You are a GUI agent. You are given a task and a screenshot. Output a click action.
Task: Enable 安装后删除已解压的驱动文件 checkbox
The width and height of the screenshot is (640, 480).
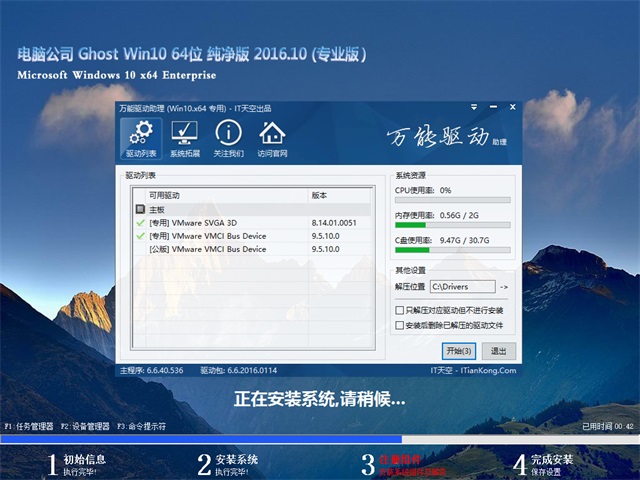pos(400,325)
